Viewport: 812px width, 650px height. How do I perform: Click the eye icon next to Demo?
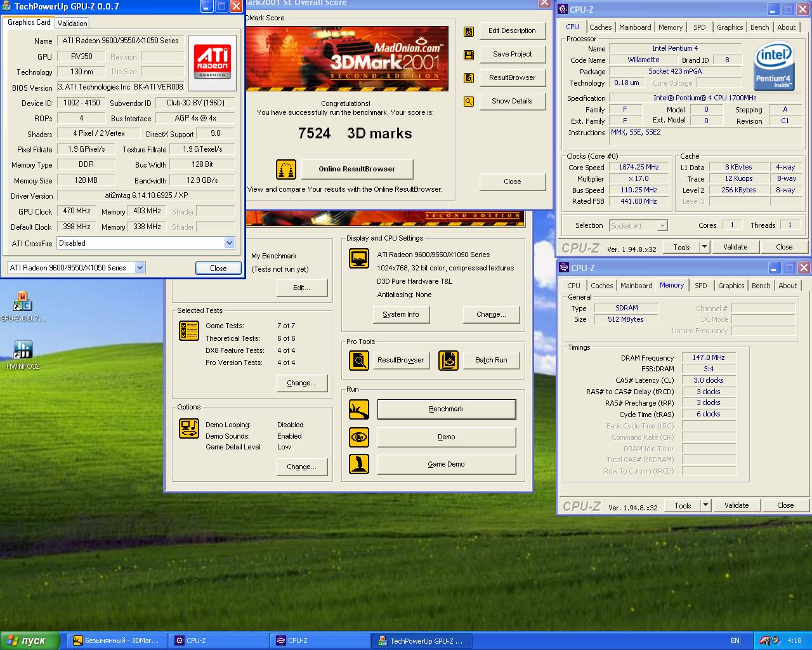pyautogui.click(x=359, y=437)
